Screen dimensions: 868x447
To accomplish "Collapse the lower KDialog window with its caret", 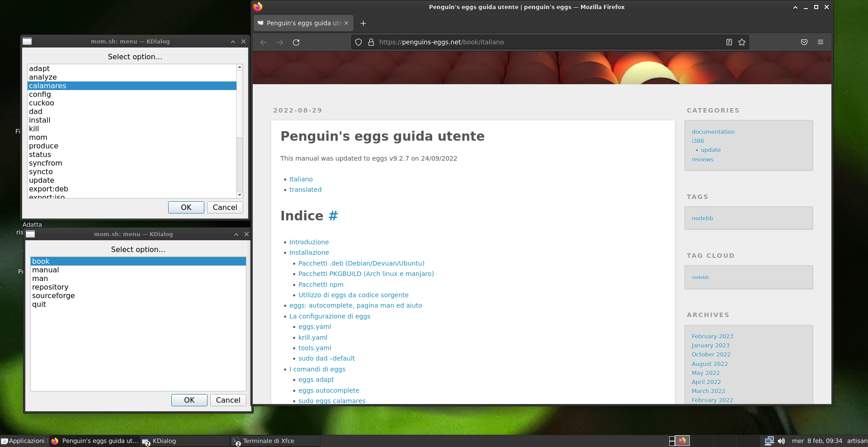I will click(x=236, y=234).
